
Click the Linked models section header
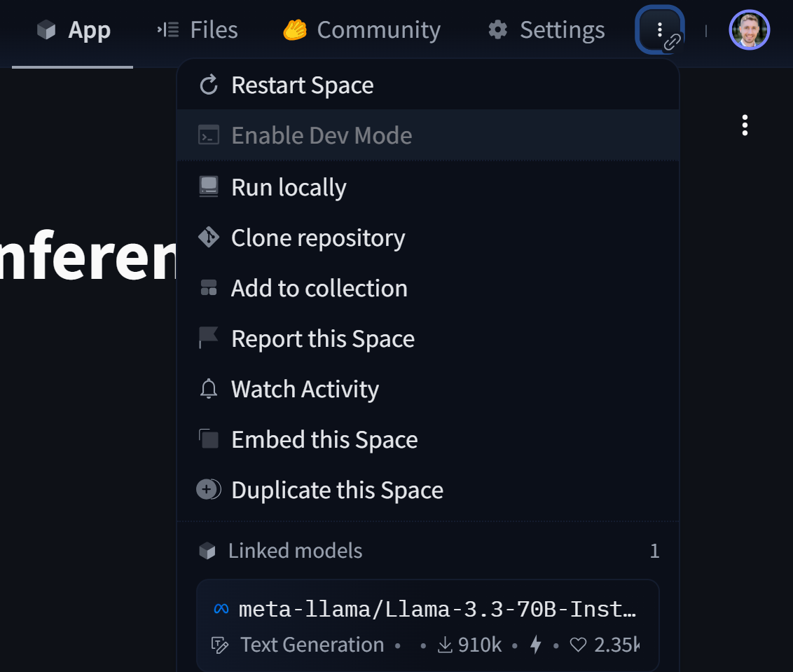pos(295,551)
